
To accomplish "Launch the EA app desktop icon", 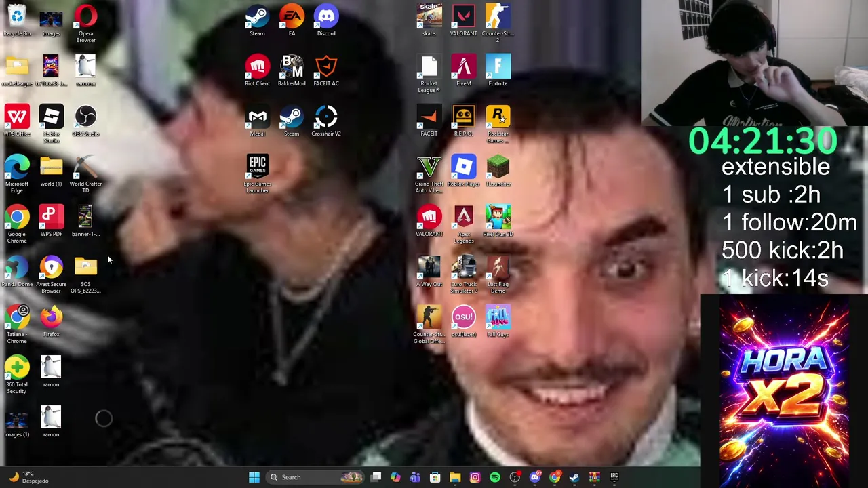I will pos(292,20).
